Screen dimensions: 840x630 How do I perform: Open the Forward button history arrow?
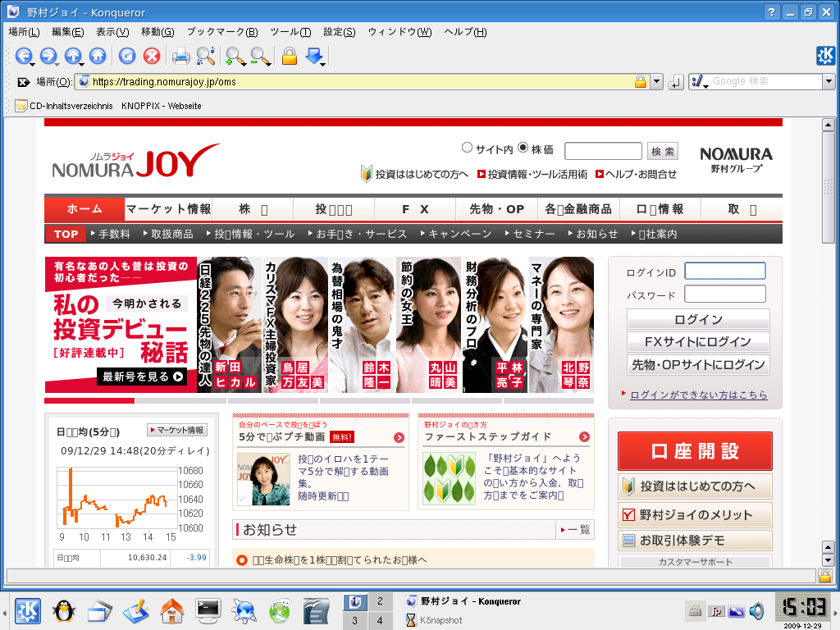coord(57,64)
